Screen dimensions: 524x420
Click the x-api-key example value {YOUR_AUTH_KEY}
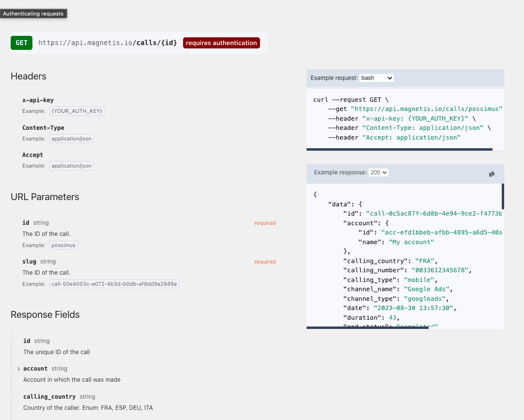[77, 111]
